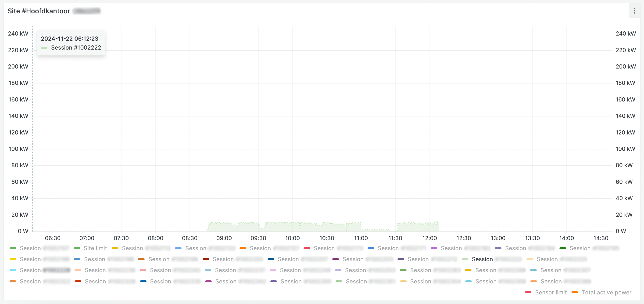Click the Session #1002222 tooltip entry
644x304 pixels.
click(76, 47)
